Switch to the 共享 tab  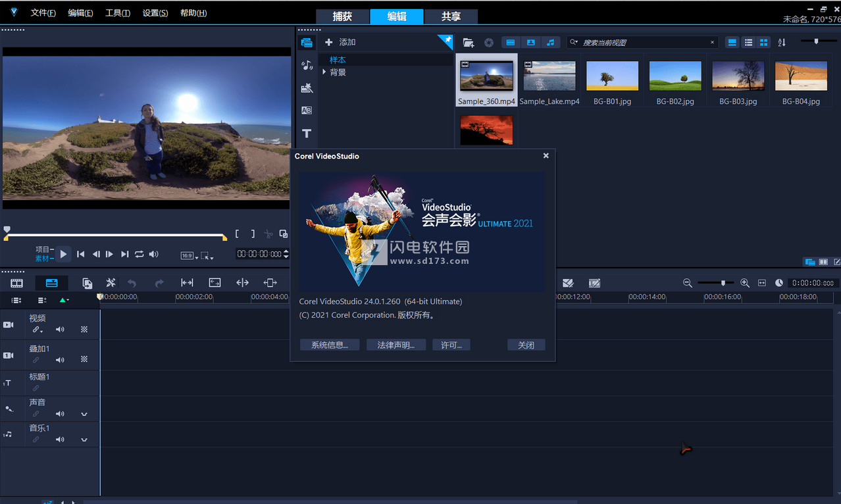tap(451, 16)
